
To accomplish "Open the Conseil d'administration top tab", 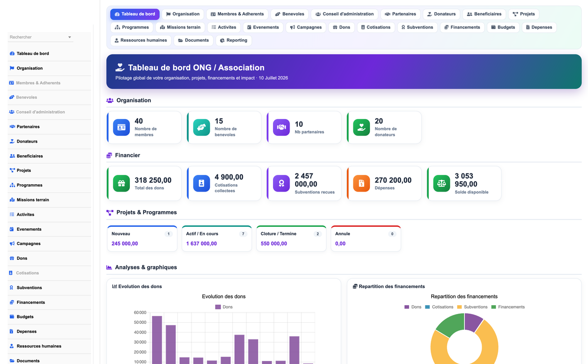I will (x=345, y=14).
